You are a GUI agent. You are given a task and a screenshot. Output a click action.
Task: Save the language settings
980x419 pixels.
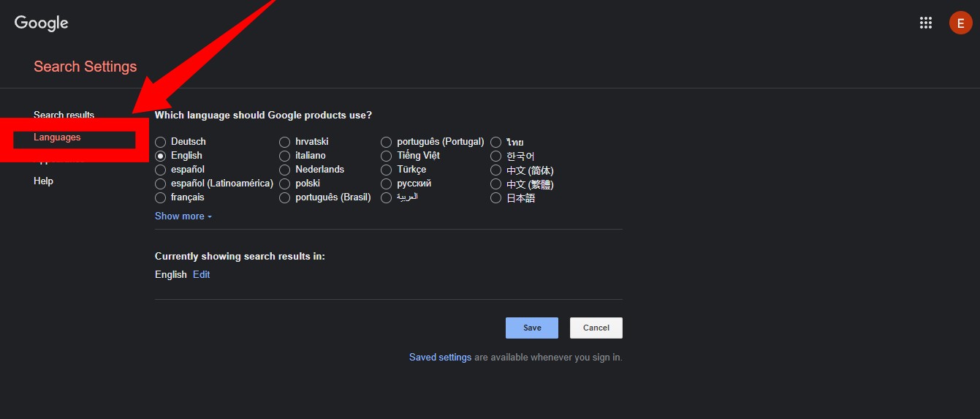532,328
